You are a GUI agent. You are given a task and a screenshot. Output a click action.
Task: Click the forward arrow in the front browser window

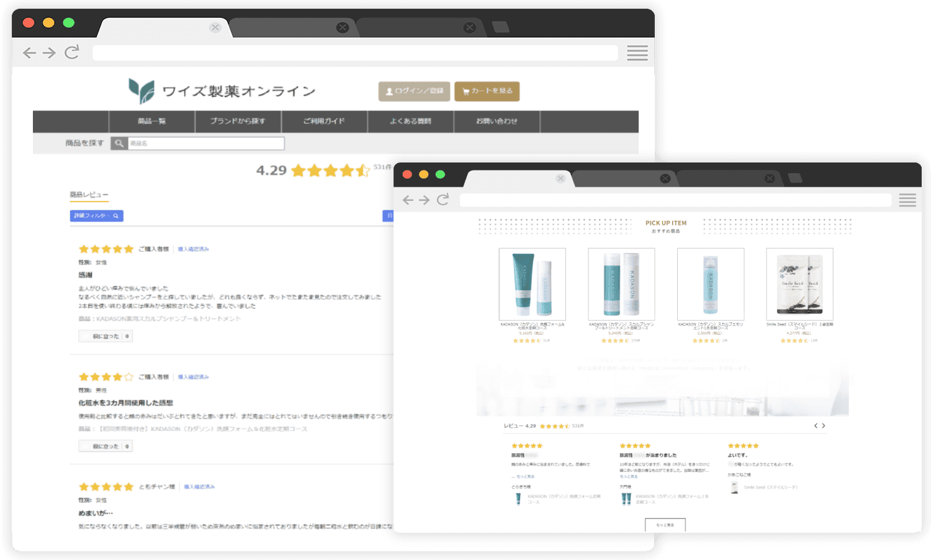coord(425,200)
